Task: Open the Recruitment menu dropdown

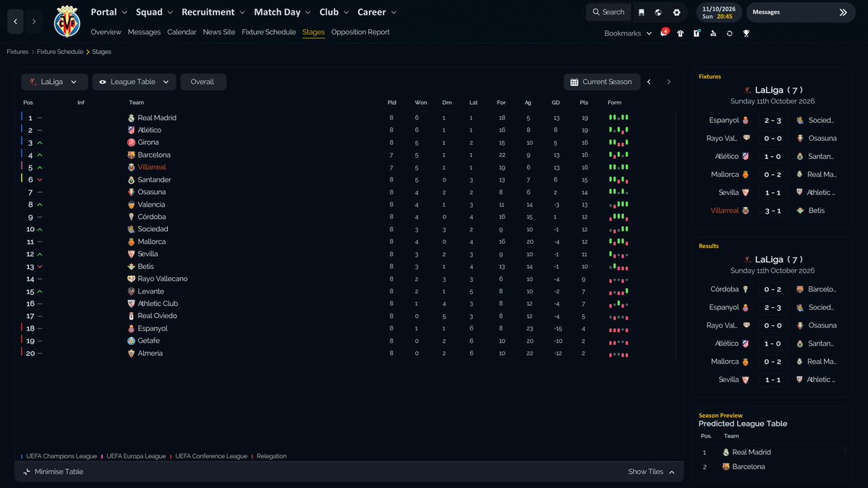Action: pos(214,12)
